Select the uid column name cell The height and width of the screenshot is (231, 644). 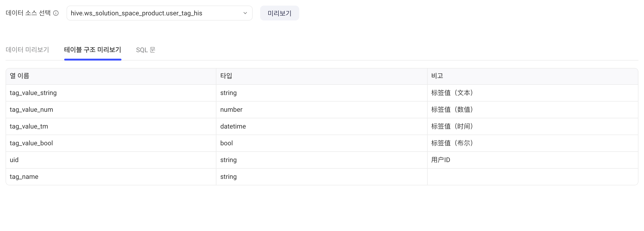(111, 160)
